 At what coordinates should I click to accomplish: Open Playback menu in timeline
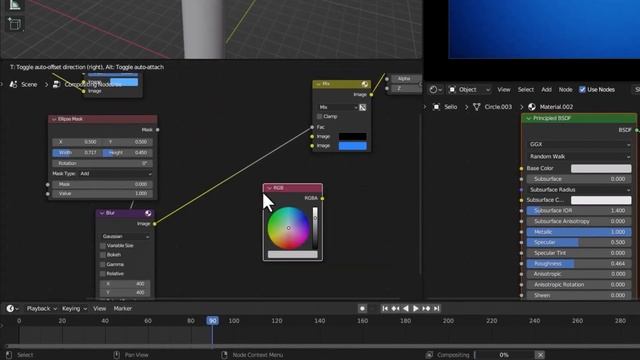(41, 309)
